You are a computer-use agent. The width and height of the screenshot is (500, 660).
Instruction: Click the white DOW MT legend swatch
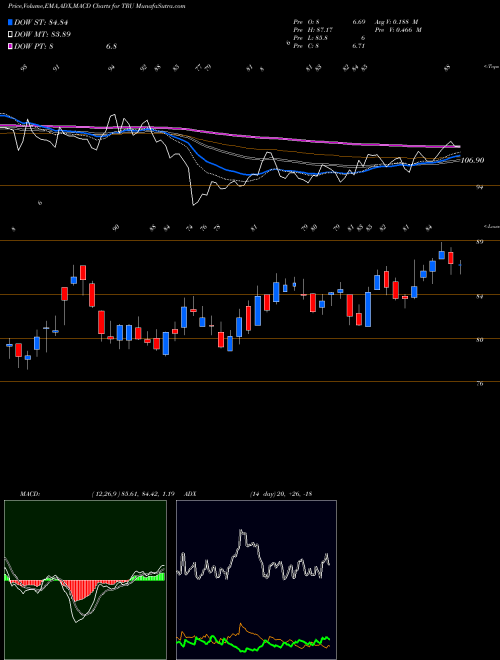point(11,34)
